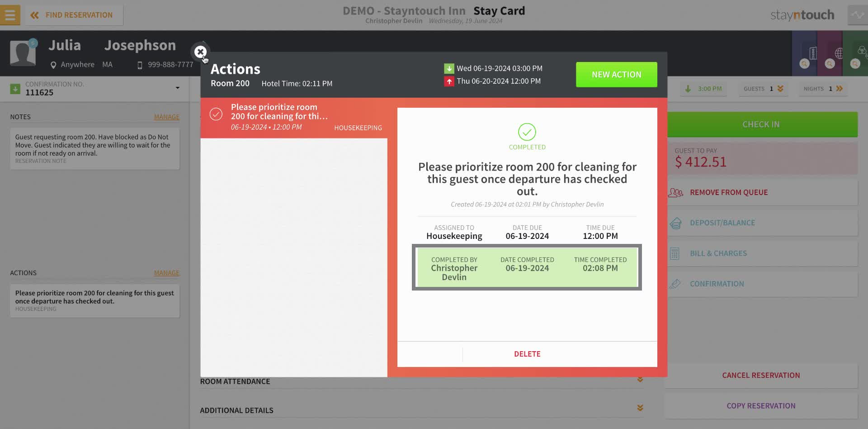Click the guest last name Josephson
This screenshot has width=868, height=429.
click(x=140, y=45)
